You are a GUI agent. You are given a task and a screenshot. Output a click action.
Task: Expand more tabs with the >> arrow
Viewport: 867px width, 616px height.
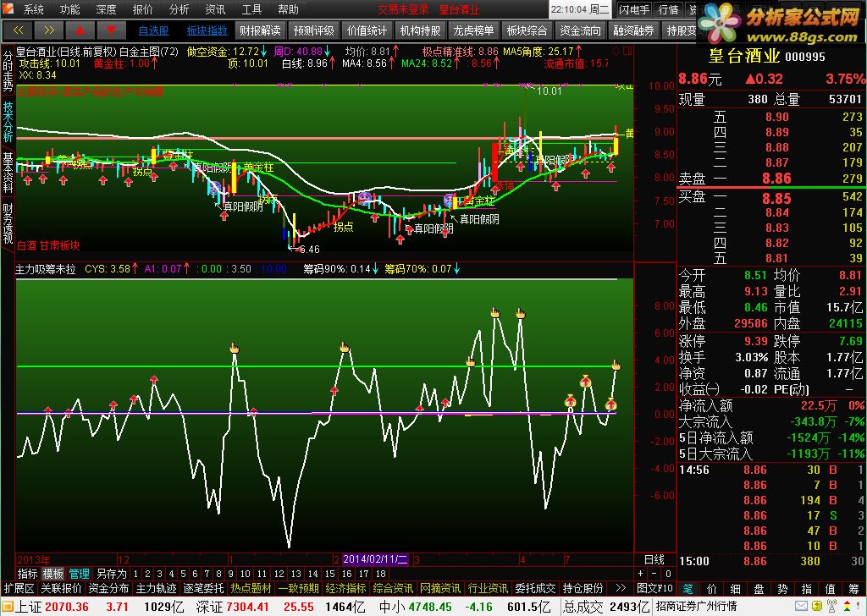(621, 588)
